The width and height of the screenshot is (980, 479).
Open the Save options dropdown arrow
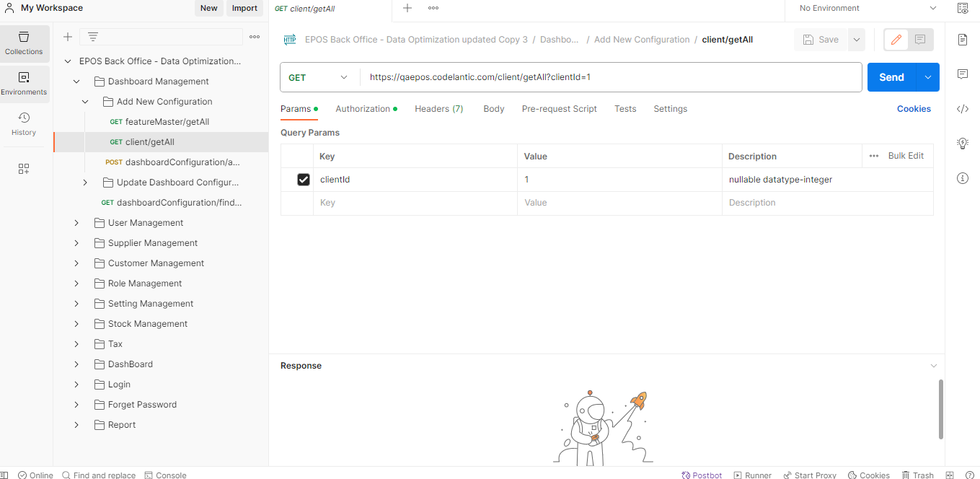pyautogui.click(x=857, y=40)
